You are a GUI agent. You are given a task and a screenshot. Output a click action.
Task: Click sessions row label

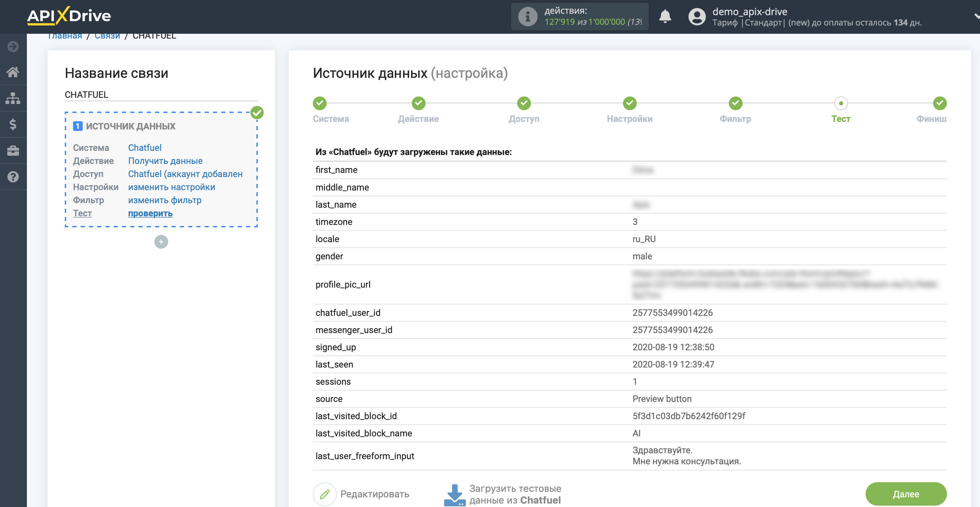(333, 382)
